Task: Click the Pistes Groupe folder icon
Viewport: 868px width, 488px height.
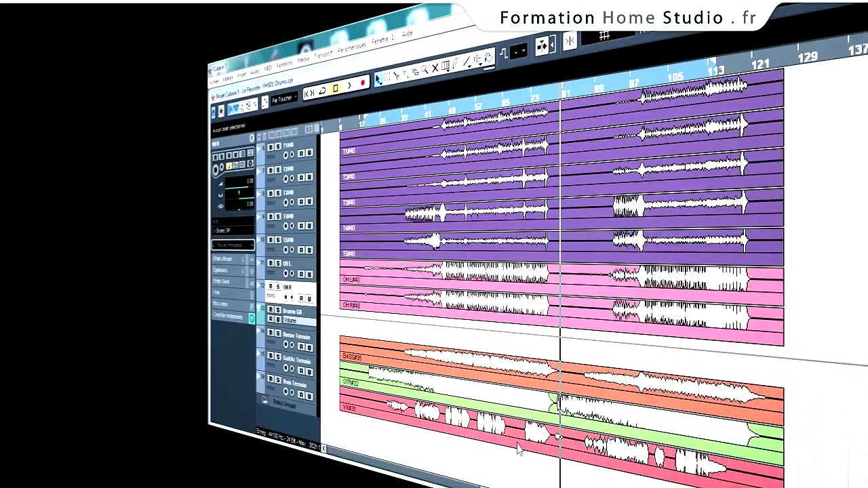Action: point(265,401)
